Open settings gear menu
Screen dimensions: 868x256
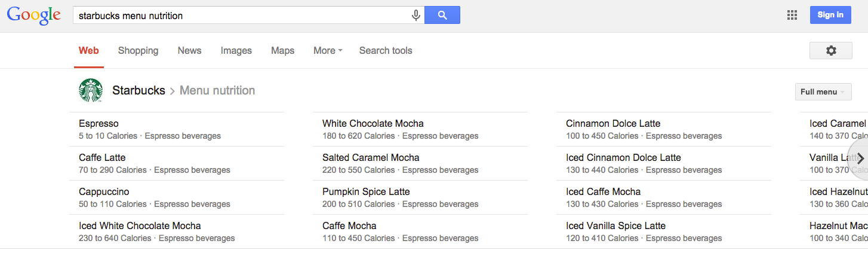pos(831,51)
